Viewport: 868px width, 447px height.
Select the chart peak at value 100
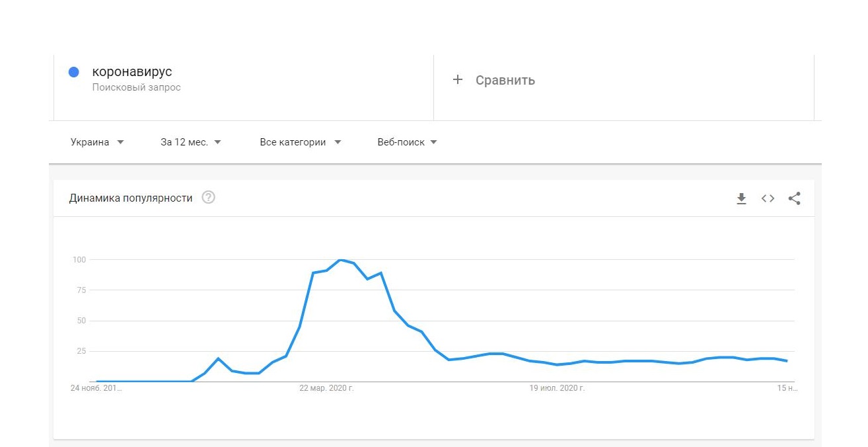(340, 260)
